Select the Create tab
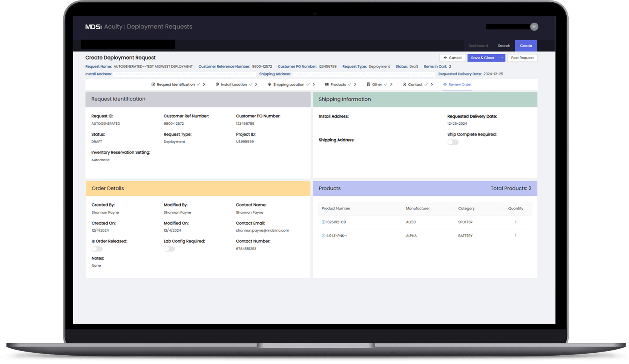Image resolution: width=629 pixels, height=364 pixels. point(526,46)
